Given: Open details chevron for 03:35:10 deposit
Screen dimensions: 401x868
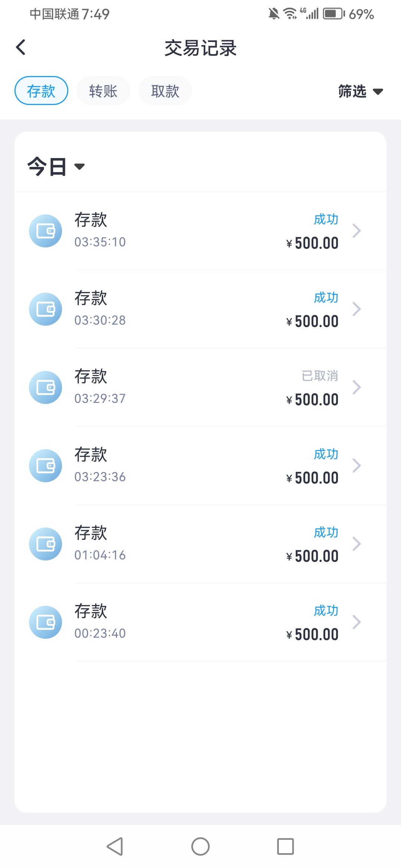Looking at the screenshot, I should (356, 231).
